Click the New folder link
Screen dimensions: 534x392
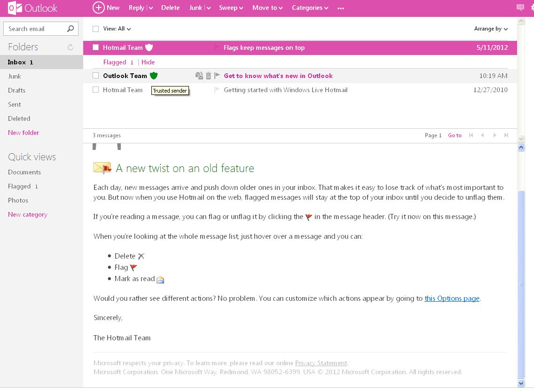pos(24,133)
